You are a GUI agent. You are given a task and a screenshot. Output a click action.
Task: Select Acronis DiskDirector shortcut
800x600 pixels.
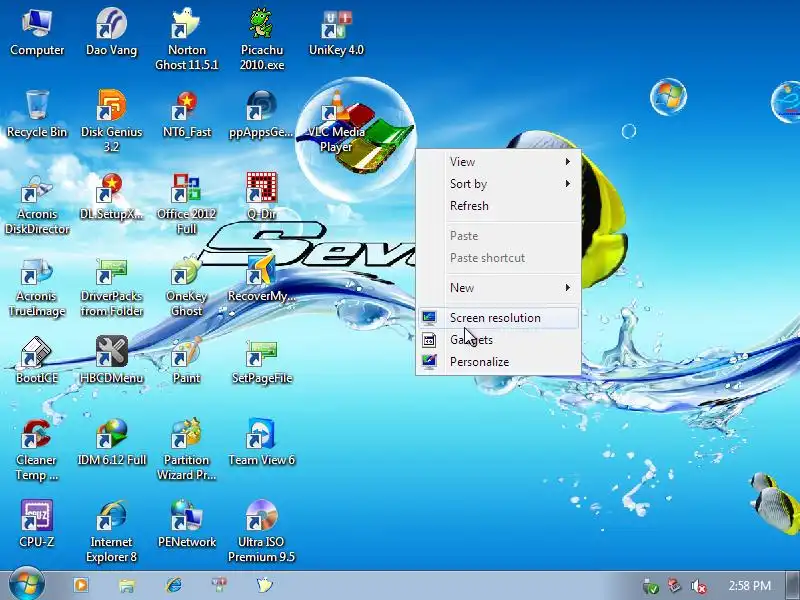coord(37,203)
